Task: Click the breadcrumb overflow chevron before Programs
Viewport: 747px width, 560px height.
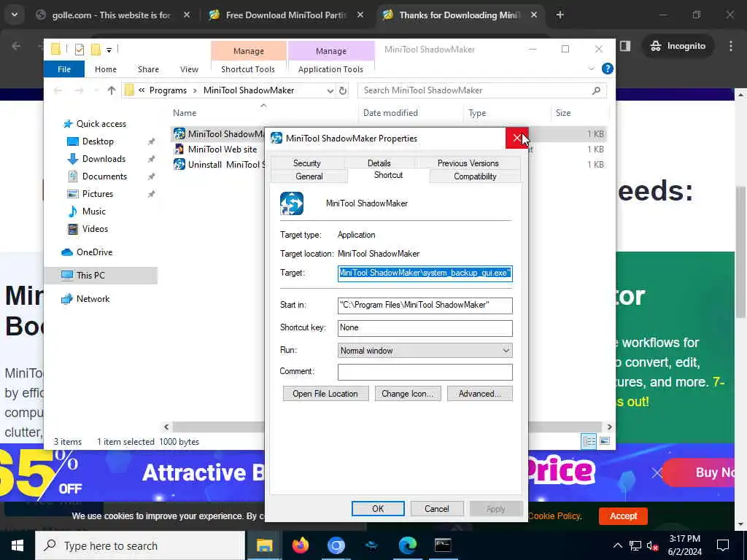Action: tap(142, 90)
